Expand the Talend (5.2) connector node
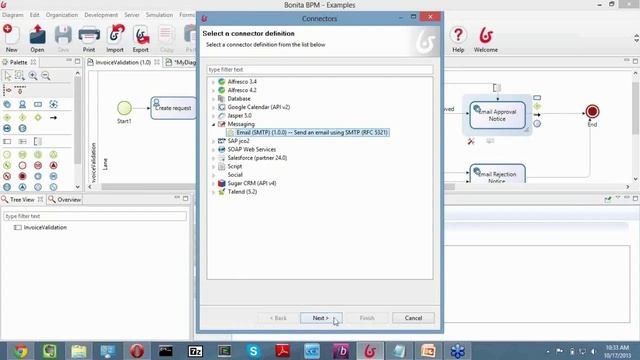This screenshot has height=360, width=640. [x=213, y=192]
